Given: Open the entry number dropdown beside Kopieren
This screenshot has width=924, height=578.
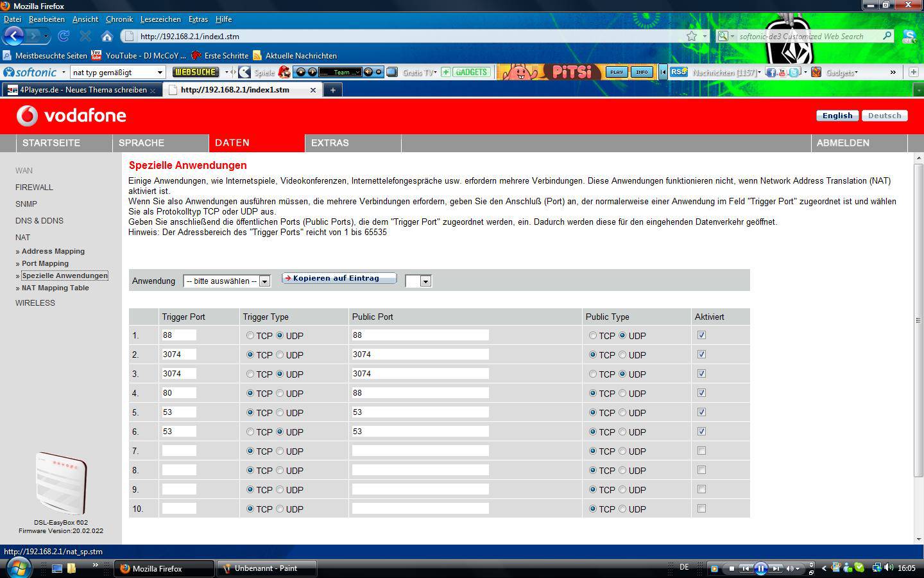Looking at the screenshot, I should tap(418, 281).
